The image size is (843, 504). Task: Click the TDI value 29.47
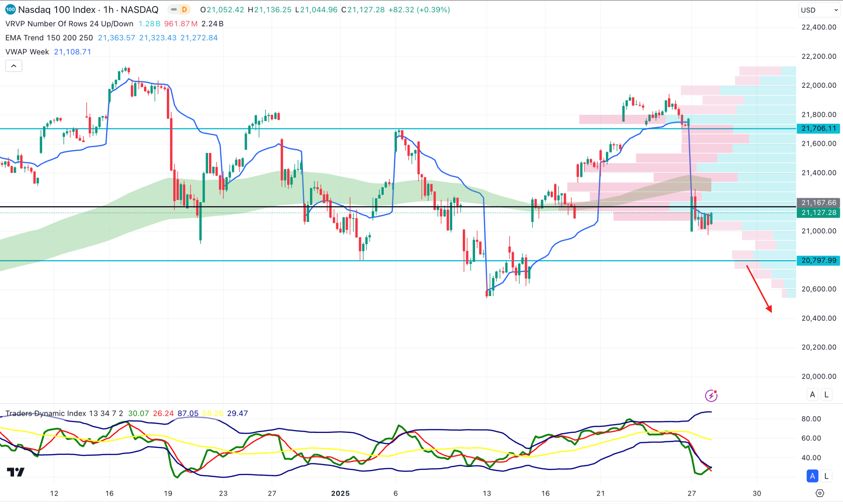coord(238,413)
